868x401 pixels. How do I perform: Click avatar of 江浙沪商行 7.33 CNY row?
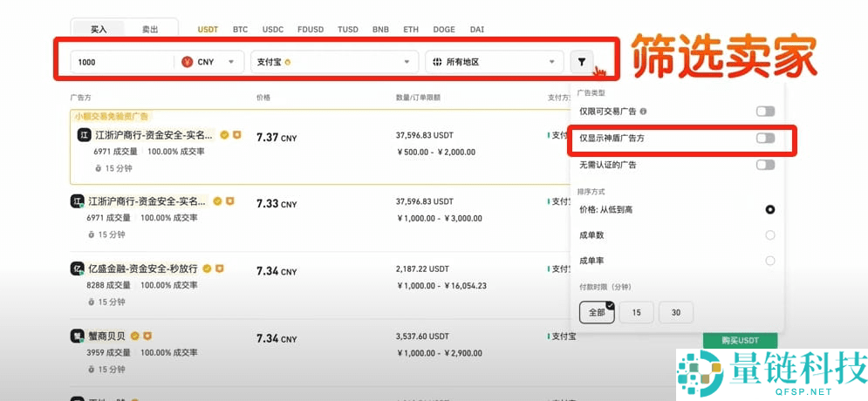click(77, 201)
